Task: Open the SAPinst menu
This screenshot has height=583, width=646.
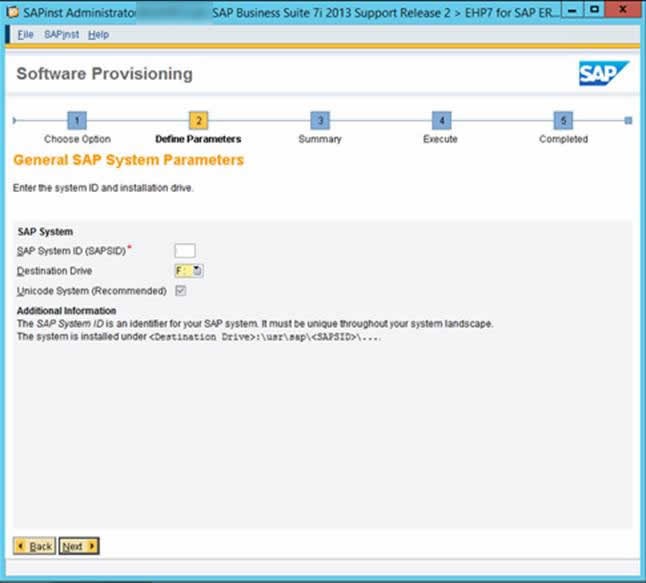Action: click(x=61, y=35)
